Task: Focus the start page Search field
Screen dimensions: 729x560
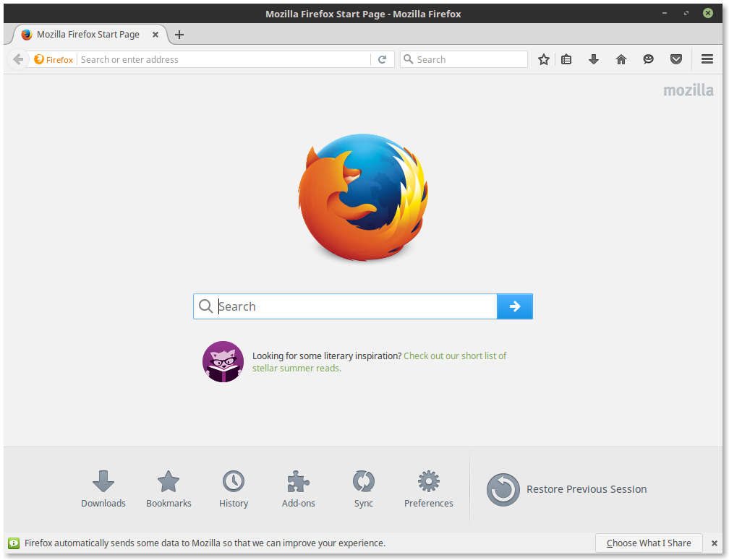Action: [x=345, y=306]
